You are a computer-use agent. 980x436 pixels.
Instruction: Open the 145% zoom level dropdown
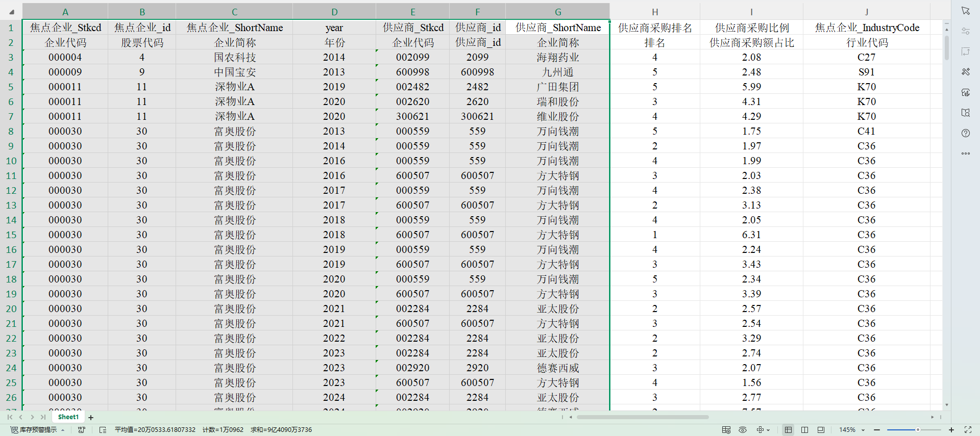click(x=863, y=430)
